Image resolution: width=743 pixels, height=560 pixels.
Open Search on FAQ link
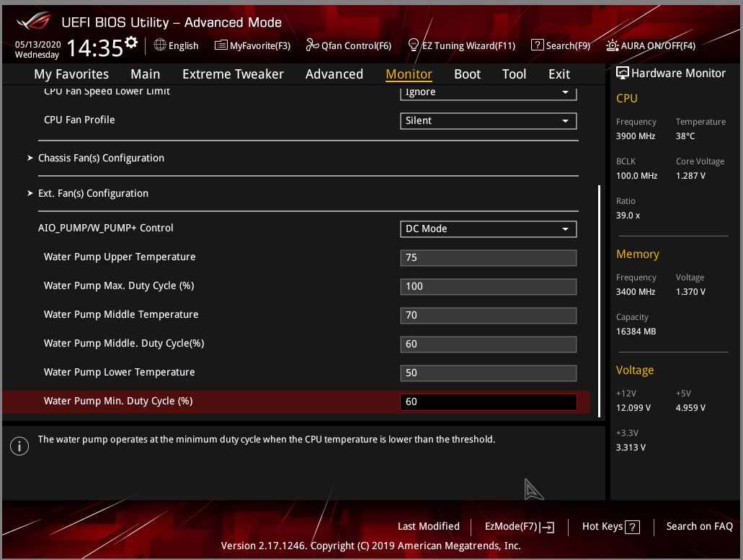700,526
